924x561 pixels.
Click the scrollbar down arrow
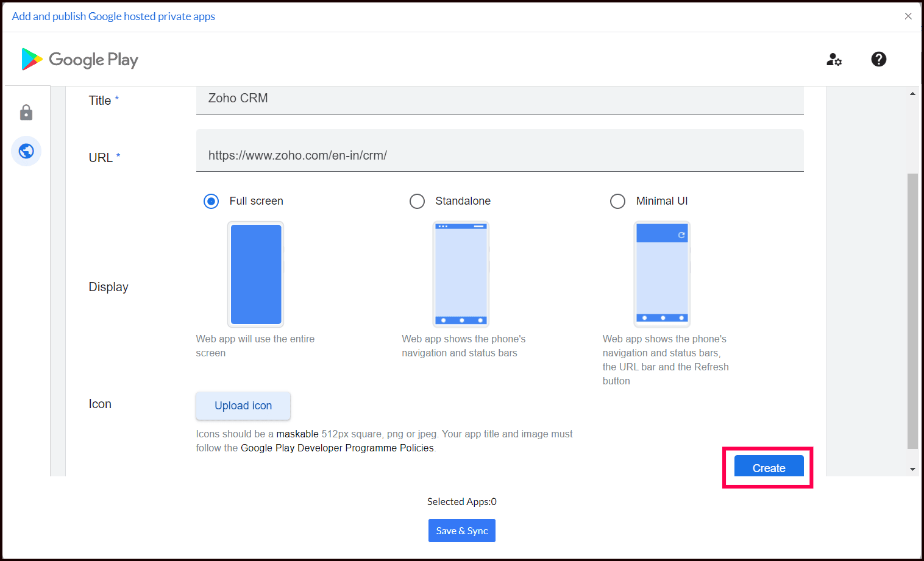pos(912,469)
